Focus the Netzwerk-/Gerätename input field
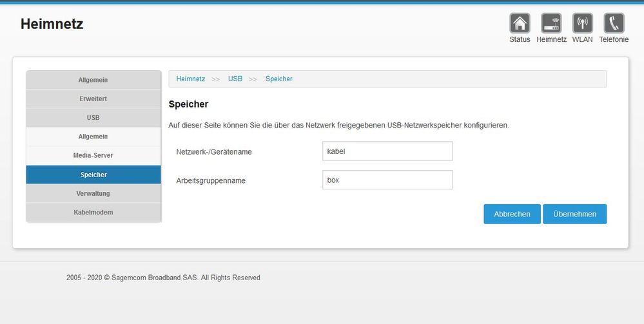The width and height of the screenshot is (644, 324). 387,151
